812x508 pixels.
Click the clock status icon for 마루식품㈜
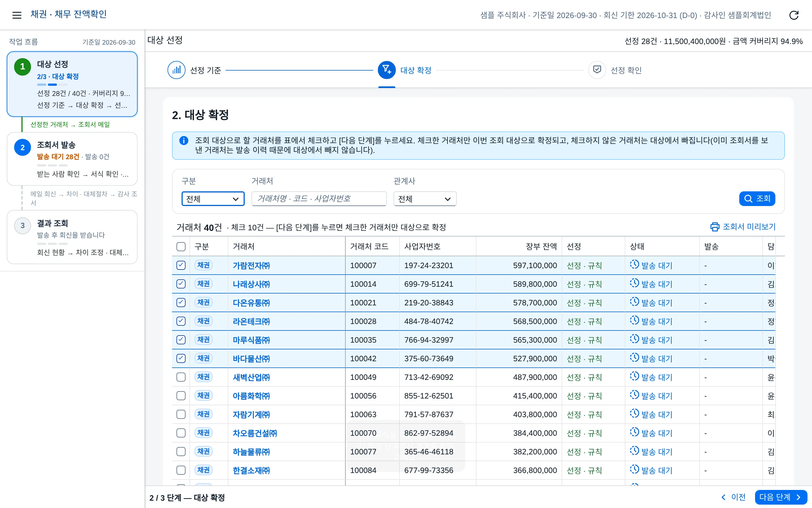[x=634, y=339]
